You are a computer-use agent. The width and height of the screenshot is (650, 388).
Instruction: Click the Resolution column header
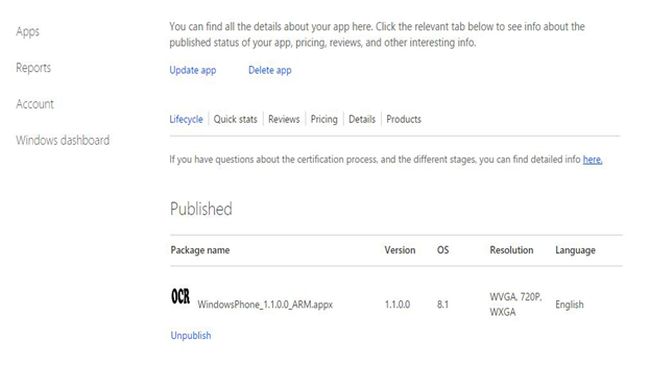512,250
